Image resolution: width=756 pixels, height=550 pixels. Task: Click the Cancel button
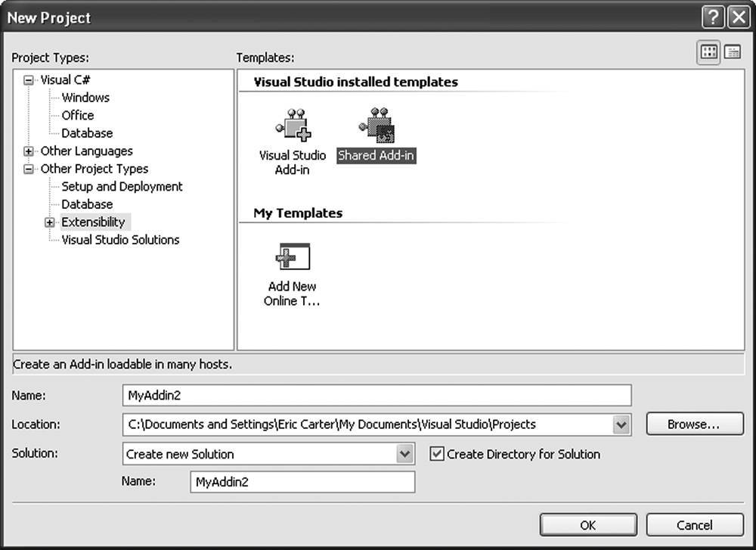point(694,525)
